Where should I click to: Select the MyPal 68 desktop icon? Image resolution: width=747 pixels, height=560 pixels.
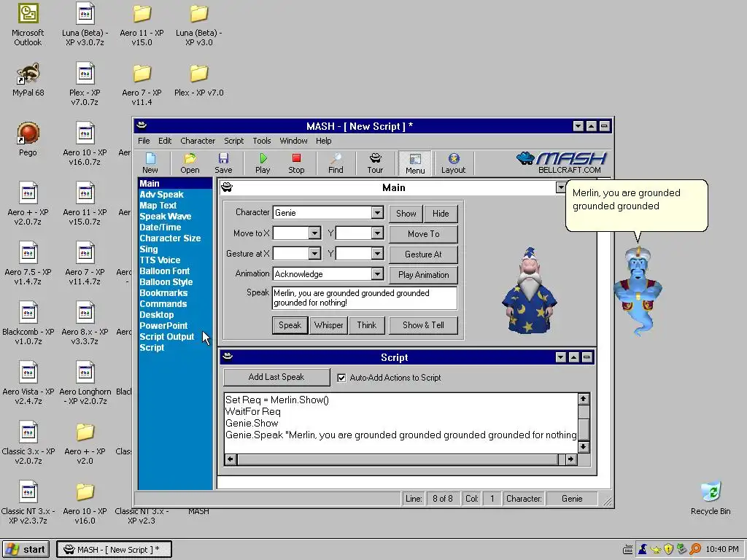click(28, 79)
